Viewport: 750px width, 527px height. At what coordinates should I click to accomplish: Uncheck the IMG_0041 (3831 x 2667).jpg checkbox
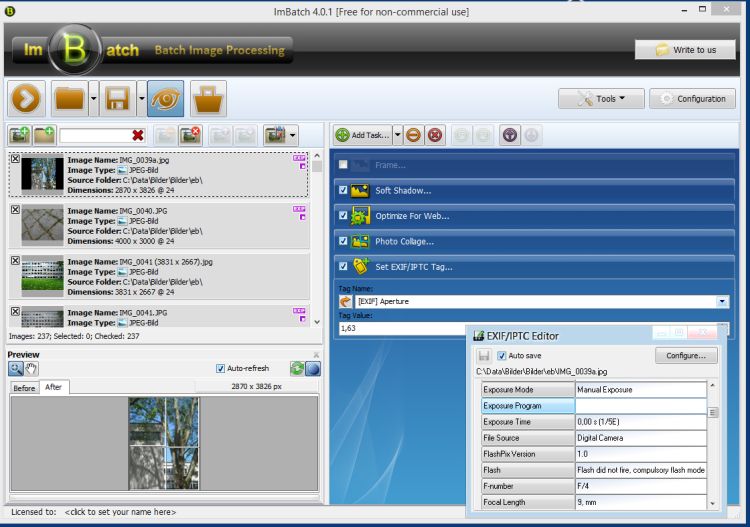coord(15,261)
